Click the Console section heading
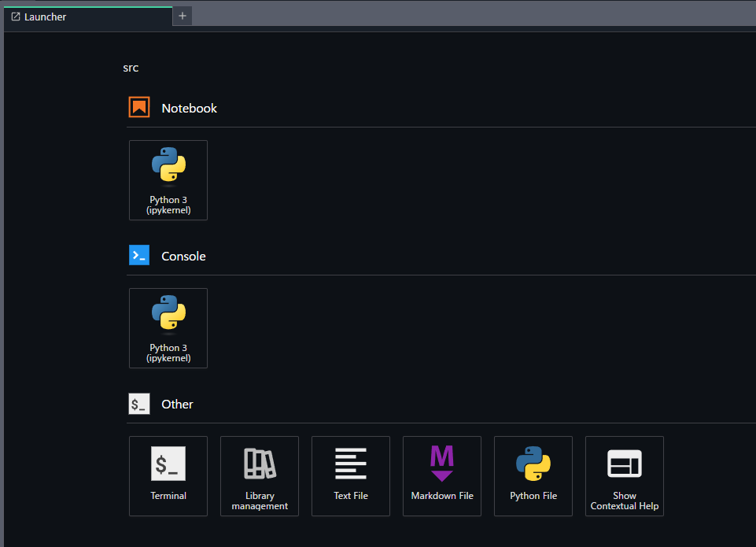This screenshot has width=756, height=547. tap(183, 256)
